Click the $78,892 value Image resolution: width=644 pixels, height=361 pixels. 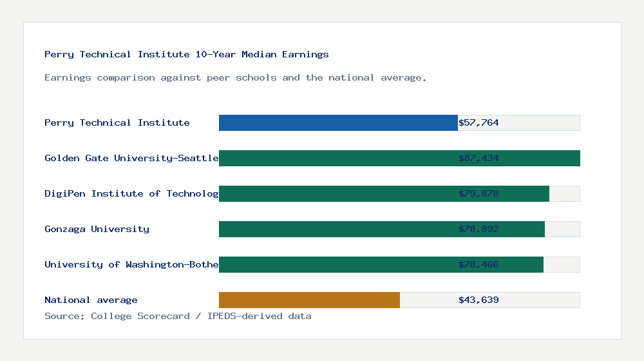478,229
